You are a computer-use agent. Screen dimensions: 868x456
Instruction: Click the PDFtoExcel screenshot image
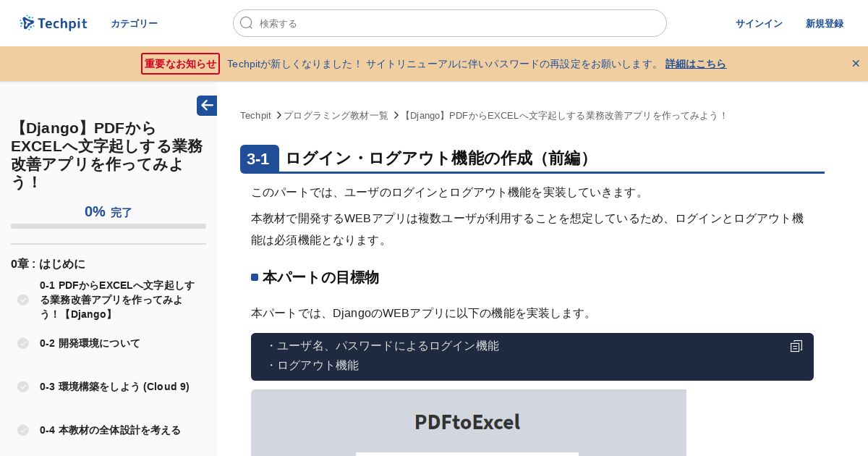point(469,423)
